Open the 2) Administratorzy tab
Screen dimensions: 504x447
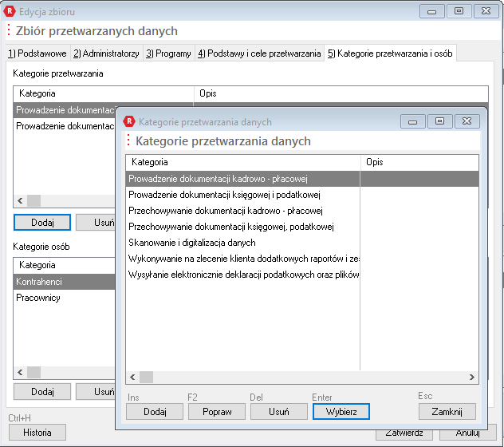point(106,53)
